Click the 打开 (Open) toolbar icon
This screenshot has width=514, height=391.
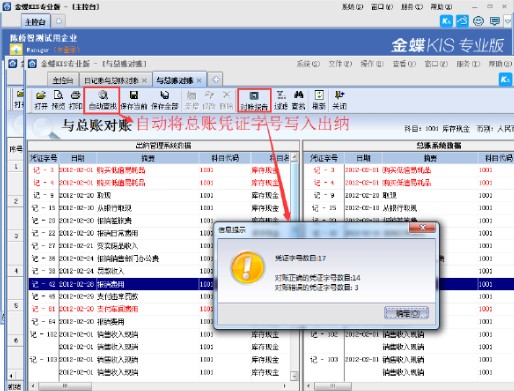pyautogui.click(x=41, y=100)
